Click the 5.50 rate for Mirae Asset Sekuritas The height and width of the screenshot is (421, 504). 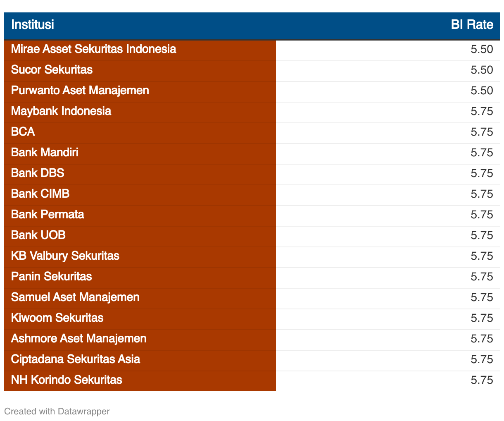(482, 49)
